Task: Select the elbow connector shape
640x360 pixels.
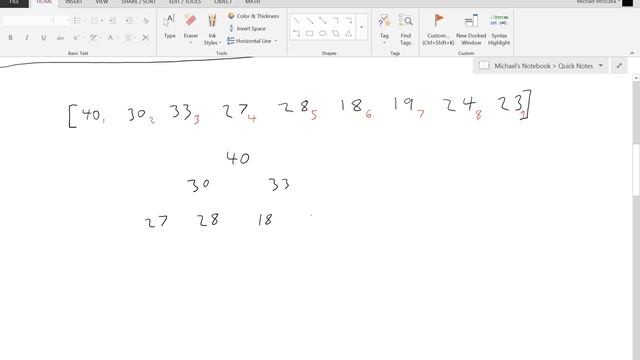Action: [336, 20]
